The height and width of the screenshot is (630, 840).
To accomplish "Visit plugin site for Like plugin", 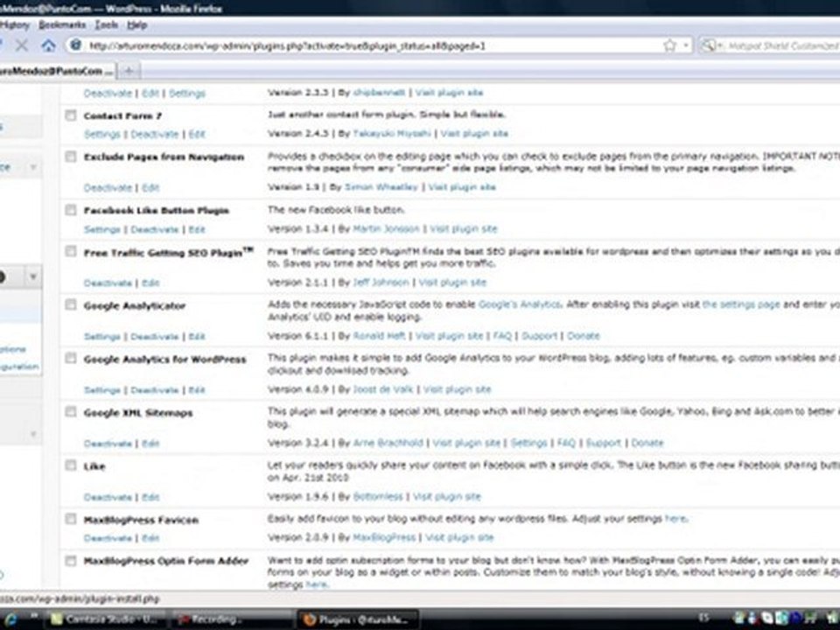I will (x=447, y=497).
